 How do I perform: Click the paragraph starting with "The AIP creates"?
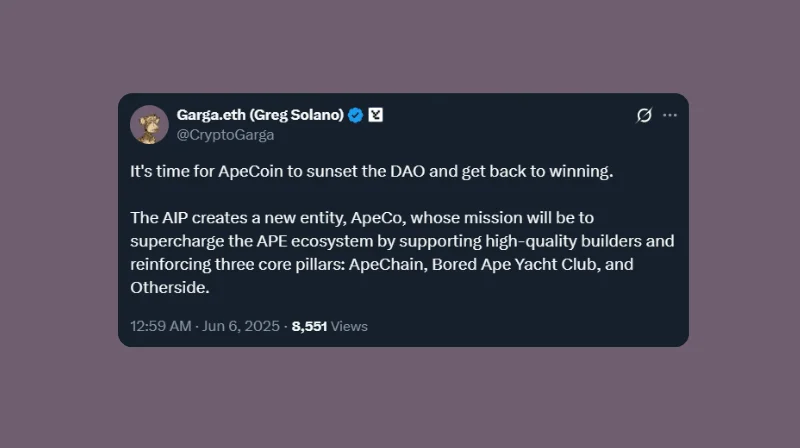tap(402, 252)
